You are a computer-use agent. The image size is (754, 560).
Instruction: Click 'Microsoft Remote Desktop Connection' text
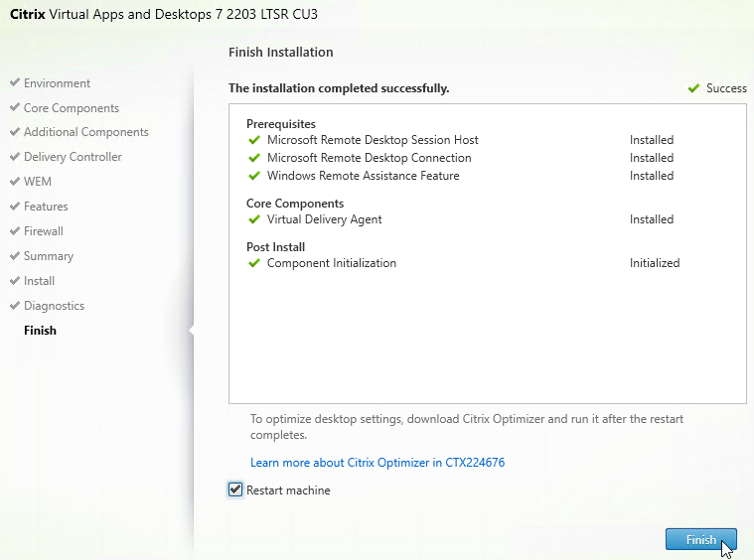[370, 158]
